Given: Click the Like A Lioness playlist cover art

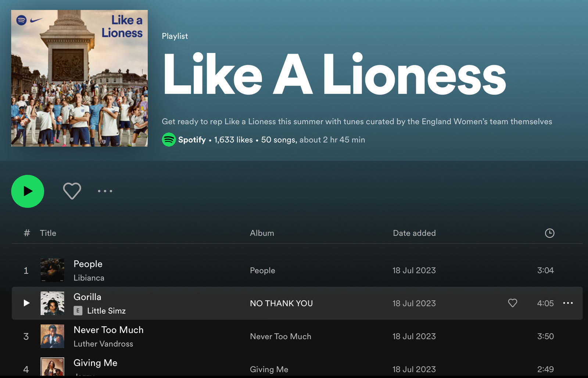Looking at the screenshot, I should (79, 78).
